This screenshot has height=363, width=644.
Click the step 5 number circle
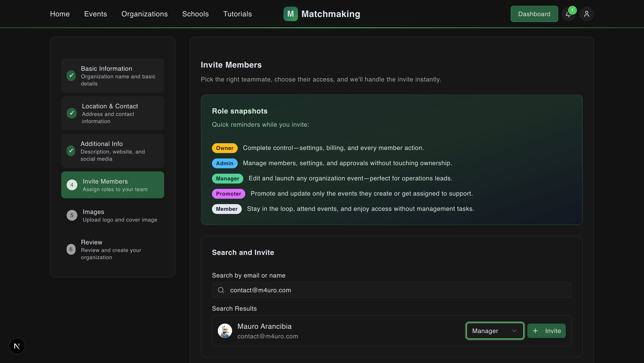[72, 215]
